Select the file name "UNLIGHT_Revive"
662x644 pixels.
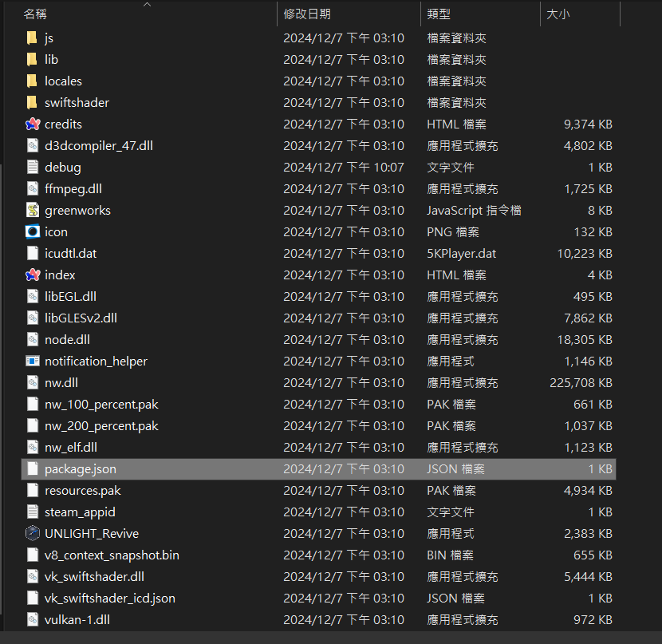pyautogui.click(x=92, y=534)
